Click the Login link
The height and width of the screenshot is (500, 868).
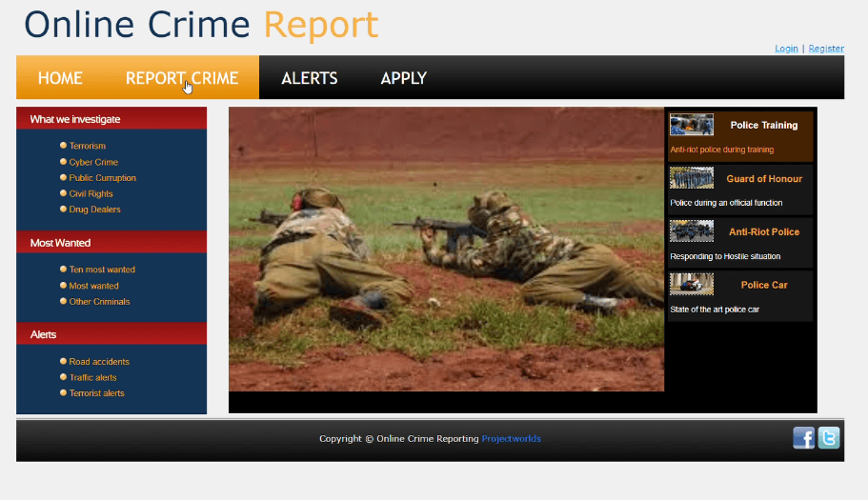click(786, 49)
